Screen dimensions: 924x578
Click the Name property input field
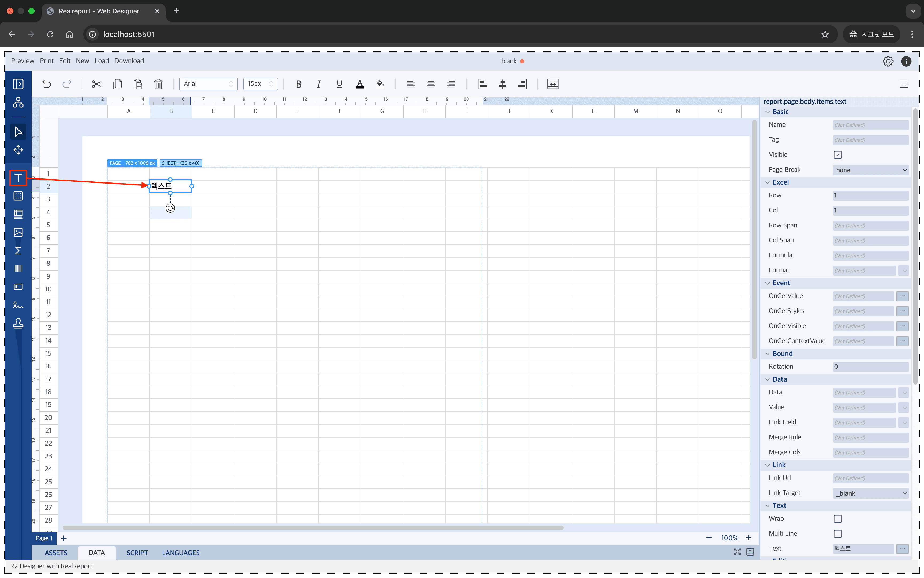click(x=871, y=125)
